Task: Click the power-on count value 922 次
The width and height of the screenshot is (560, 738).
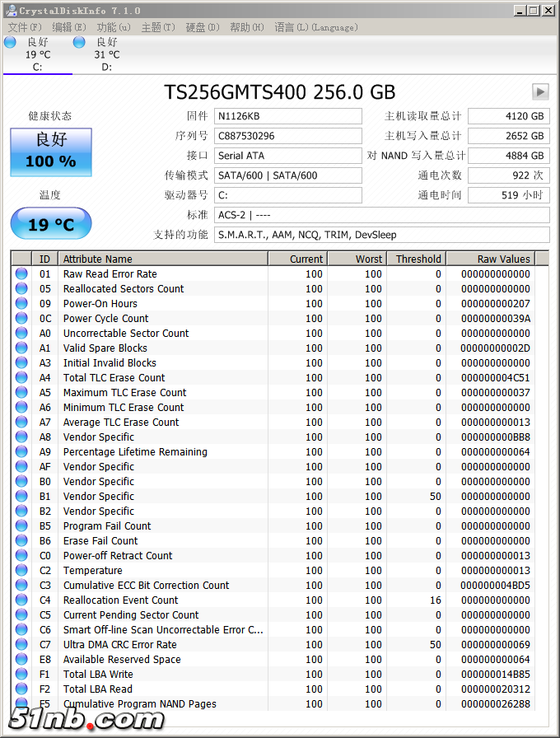Action: coord(509,175)
